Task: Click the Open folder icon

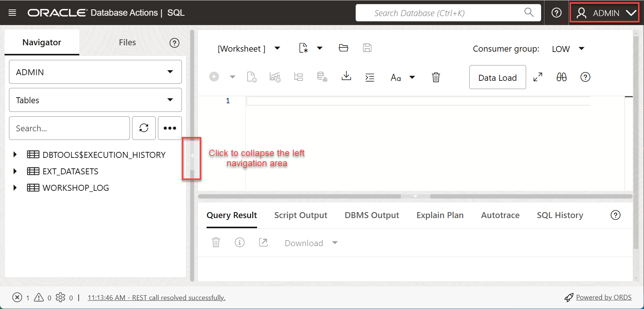Action: coord(344,48)
